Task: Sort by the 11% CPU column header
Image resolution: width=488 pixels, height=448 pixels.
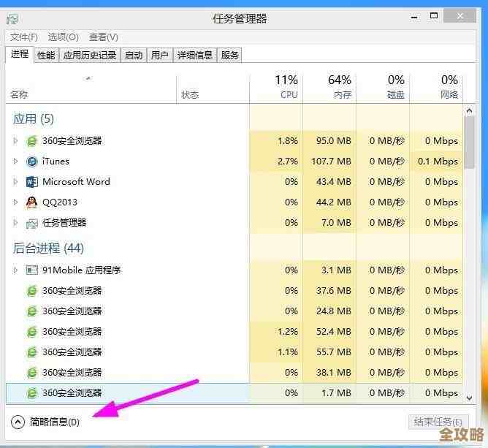Action: [x=276, y=88]
